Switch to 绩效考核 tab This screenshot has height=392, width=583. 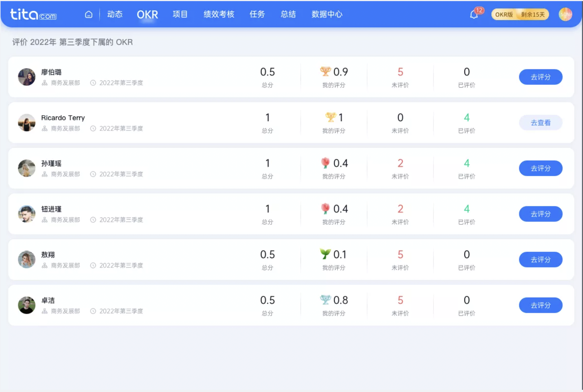219,14
